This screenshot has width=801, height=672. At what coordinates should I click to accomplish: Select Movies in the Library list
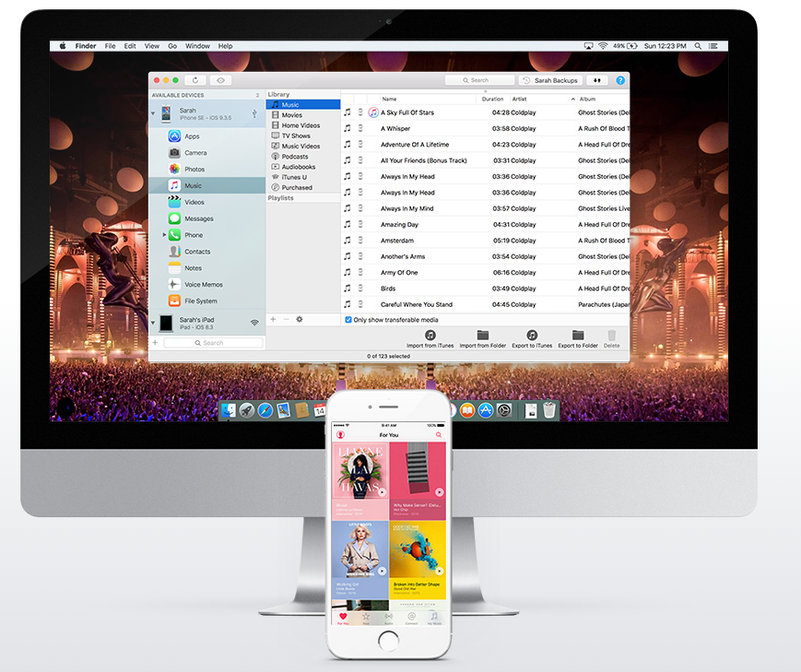click(302, 115)
